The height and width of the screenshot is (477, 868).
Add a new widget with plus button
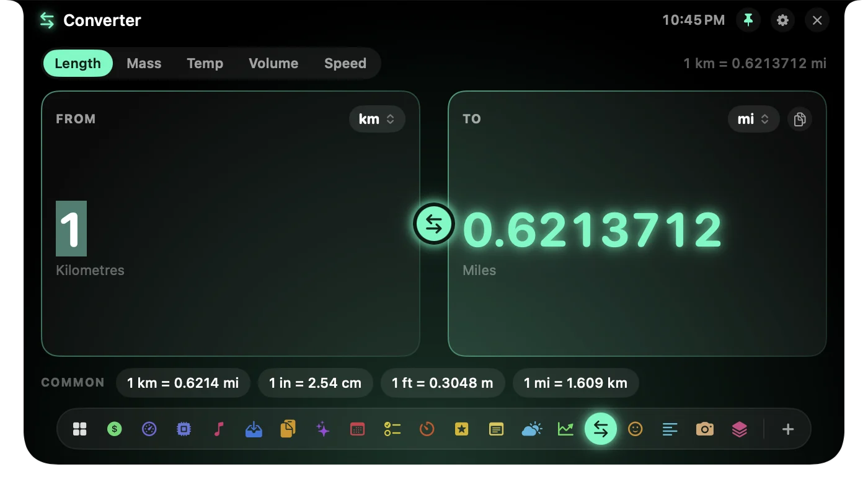pyautogui.click(x=788, y=429)
